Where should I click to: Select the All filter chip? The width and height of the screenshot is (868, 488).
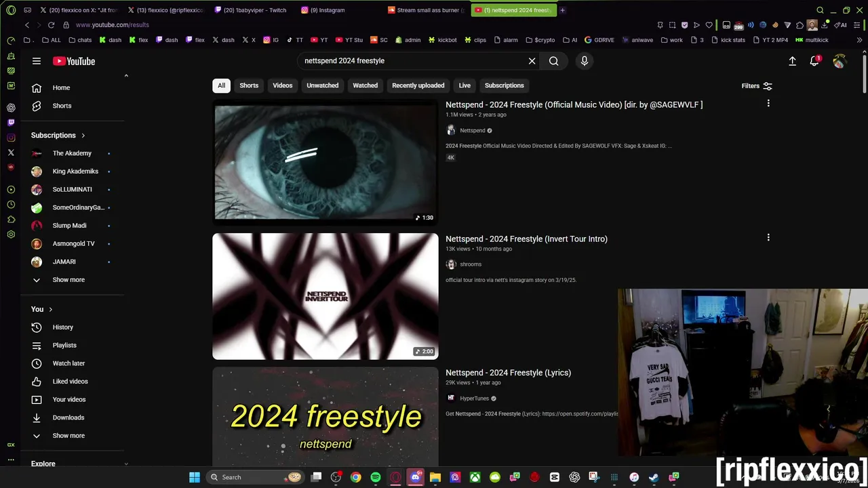221,85
